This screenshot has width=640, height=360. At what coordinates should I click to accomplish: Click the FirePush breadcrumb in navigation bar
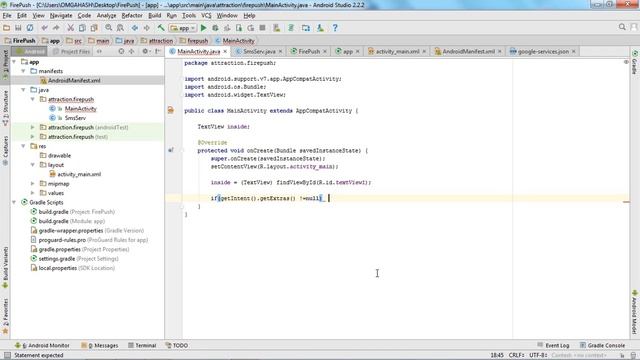point(20,41)
